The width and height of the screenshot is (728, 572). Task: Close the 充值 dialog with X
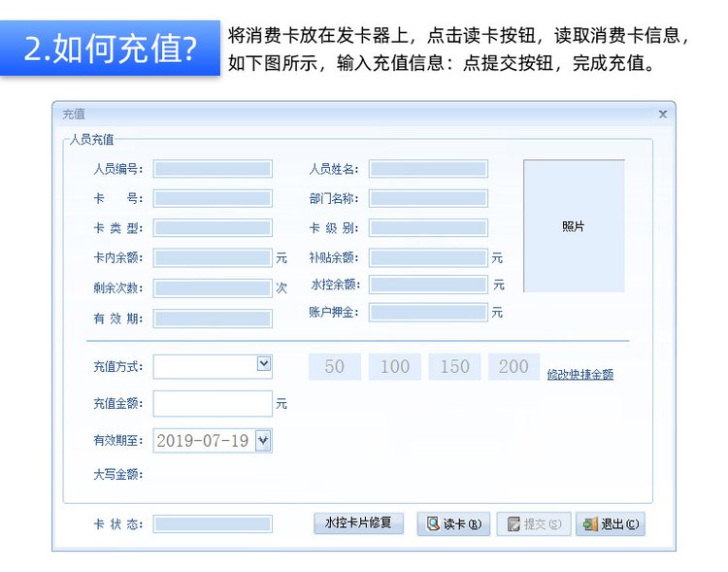tap(663, 115)
